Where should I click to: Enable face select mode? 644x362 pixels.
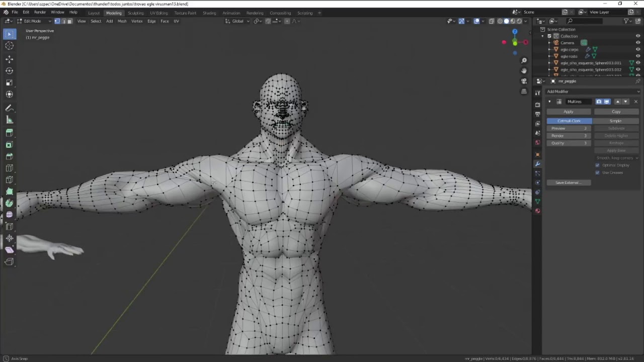(x=69, y=21)
